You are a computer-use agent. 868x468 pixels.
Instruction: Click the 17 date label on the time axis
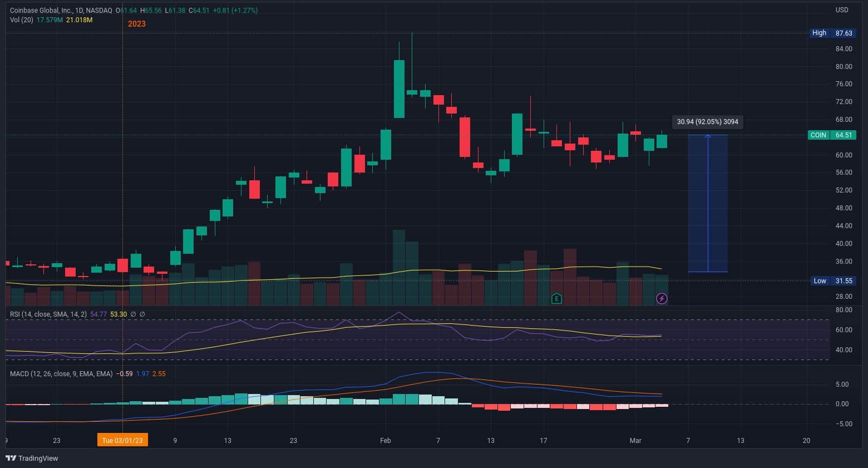pos(544,441)
